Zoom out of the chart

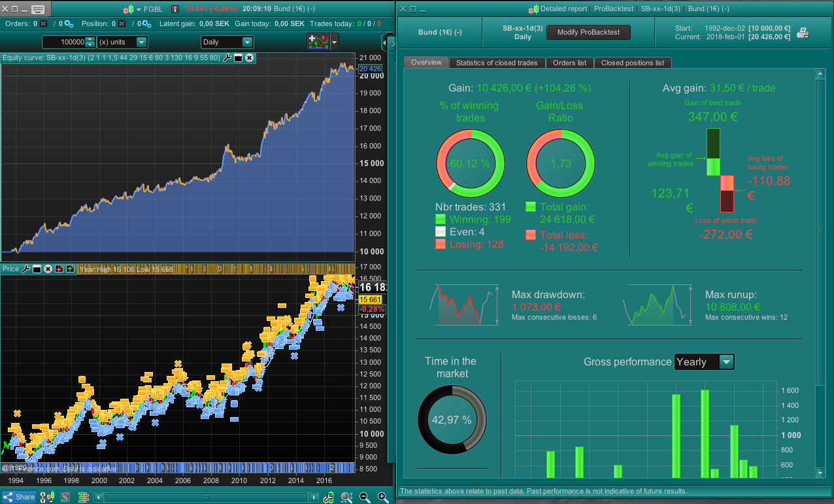(x=365, y=497)
